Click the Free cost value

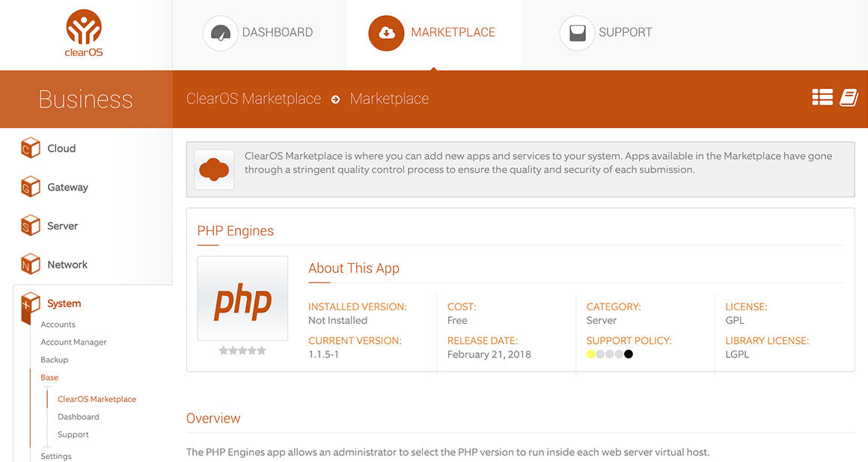[x=457, y=321]
